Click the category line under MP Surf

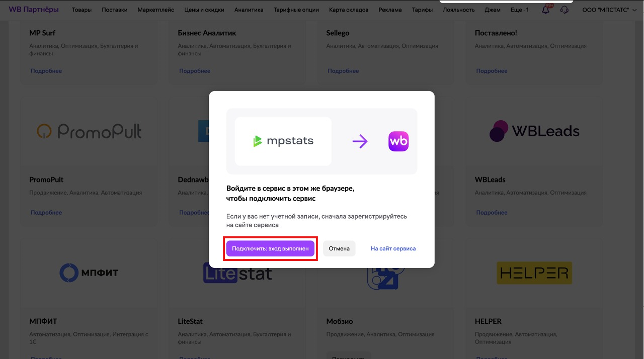point(84,50)
